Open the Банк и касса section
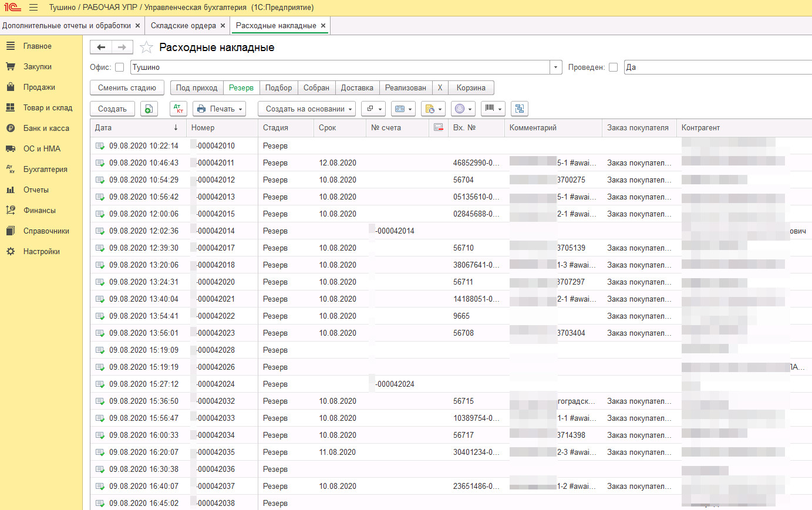This screenshot has width=812, height=510. click(x=46, y=128)
